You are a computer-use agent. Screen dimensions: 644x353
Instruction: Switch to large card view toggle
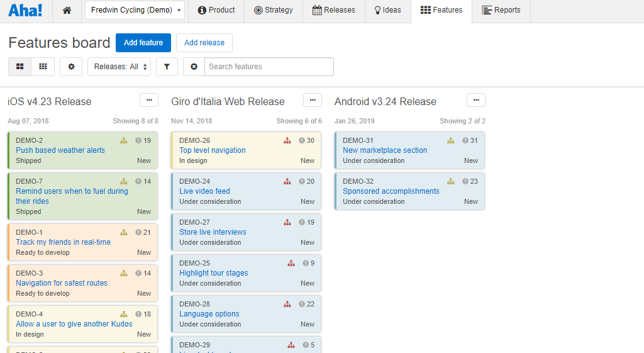click(20, 67)
